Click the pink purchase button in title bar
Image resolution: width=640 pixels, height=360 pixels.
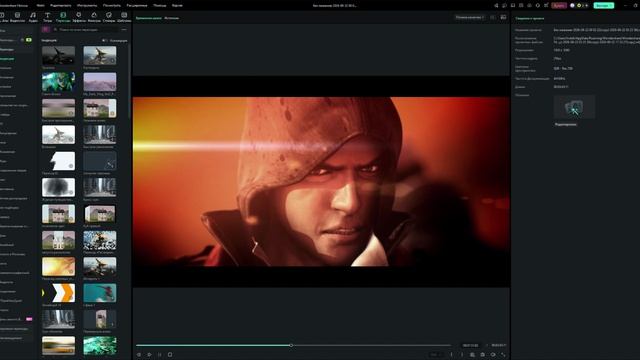pos(559,5)
